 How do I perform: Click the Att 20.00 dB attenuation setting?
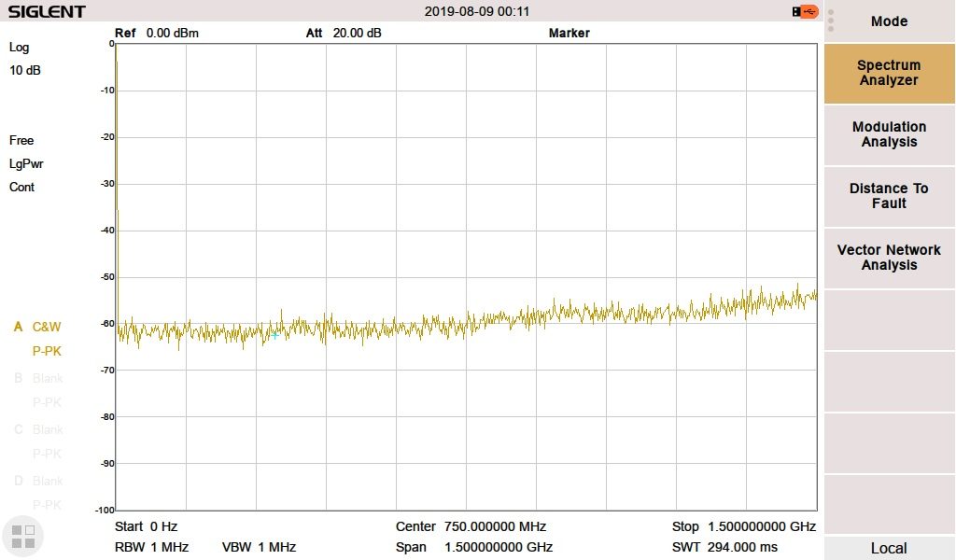(344, 34)
